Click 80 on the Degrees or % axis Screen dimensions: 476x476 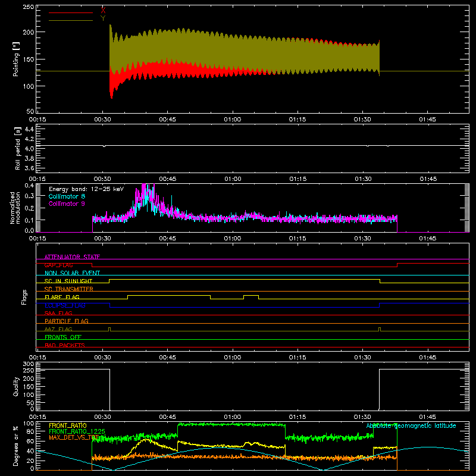point(30,431)
